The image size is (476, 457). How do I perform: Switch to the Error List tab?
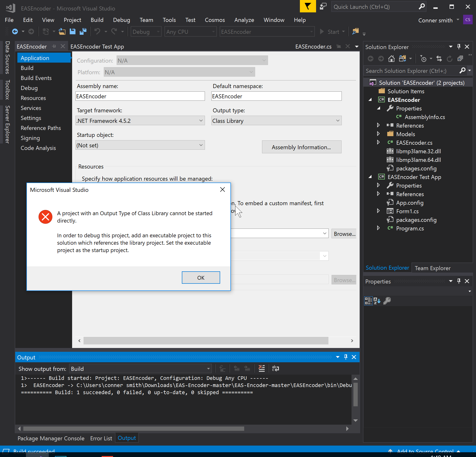point(101,438)
